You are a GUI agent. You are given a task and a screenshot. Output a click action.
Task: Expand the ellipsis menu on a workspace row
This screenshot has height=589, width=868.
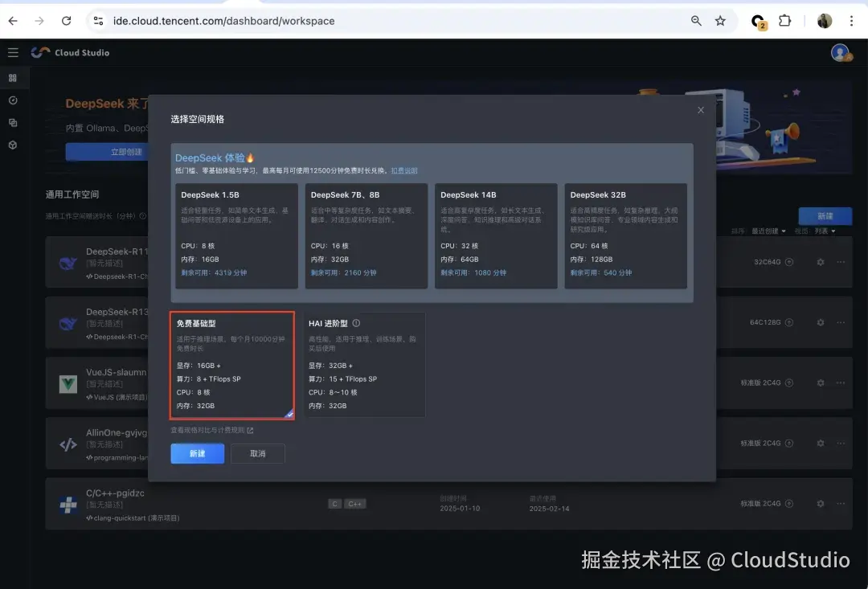click(842, 261)
